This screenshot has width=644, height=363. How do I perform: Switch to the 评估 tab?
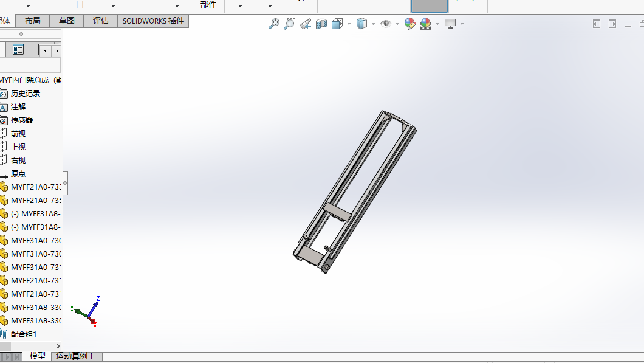click(101, 21)
